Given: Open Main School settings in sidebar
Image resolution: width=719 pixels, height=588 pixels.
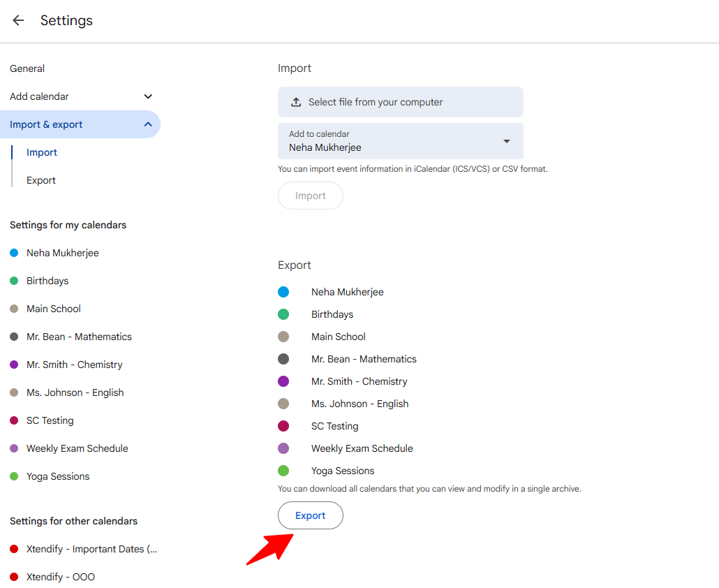Looking at the screenshot, I should [53, 309].
